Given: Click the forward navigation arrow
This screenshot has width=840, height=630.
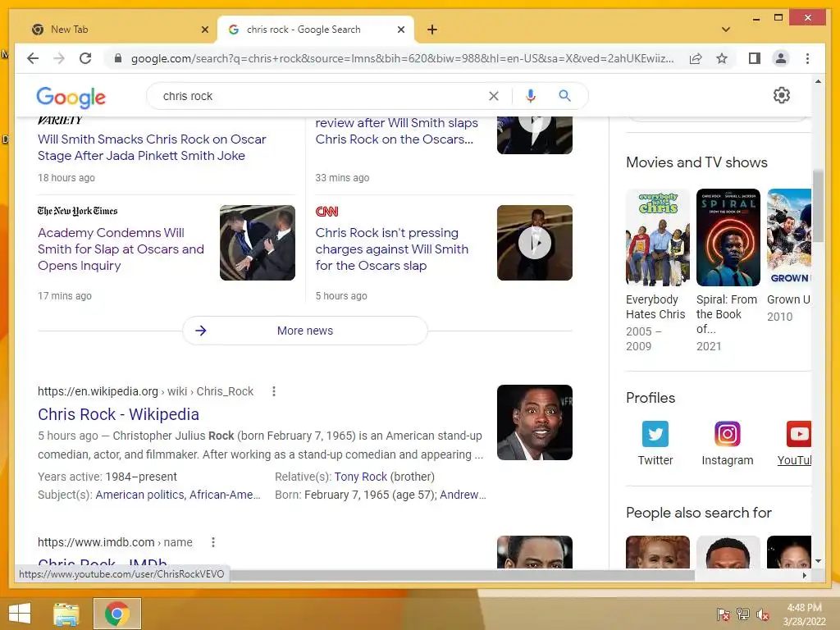Looking at the screenshot, I should [x=59, y=58].
